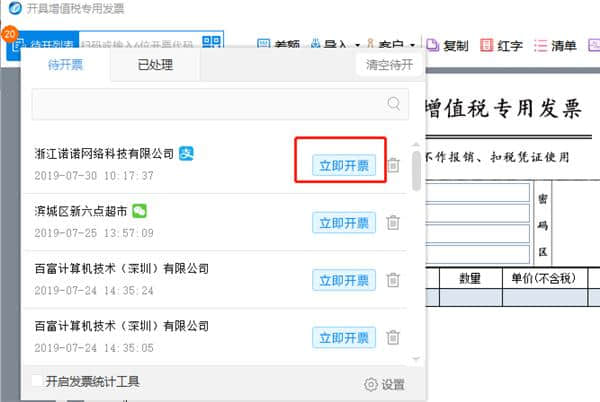
Task: Enable the 开启发票统计工具 checkbox
Action: pyautogui.click(x=37, y=381)
